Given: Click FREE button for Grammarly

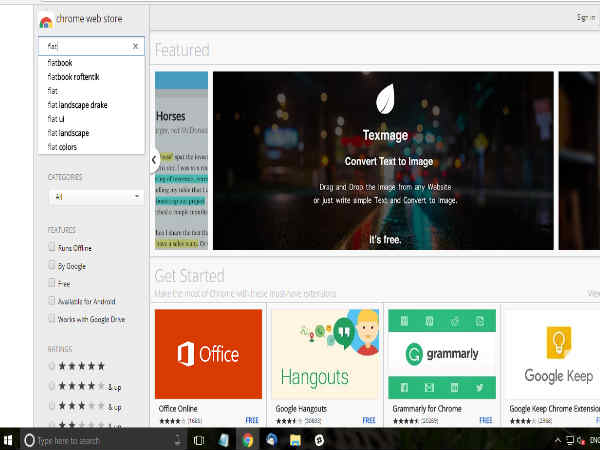Looking at the screenshot, I should click(486, 420).
